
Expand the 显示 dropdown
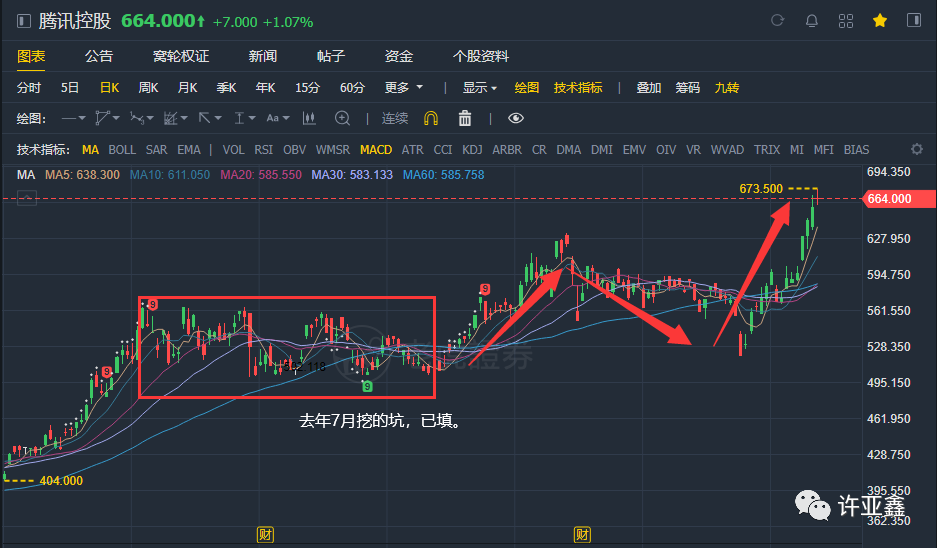click(479, 88)
